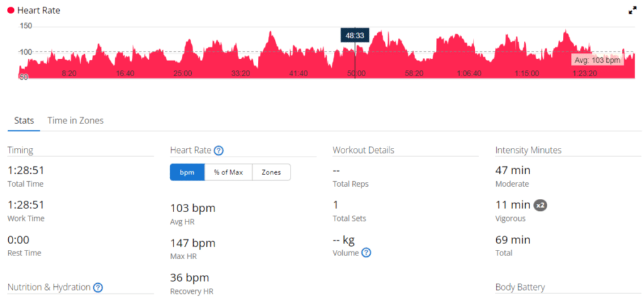
Task: Click the 147 bpm Max HR value
Action: click(192, 243)
